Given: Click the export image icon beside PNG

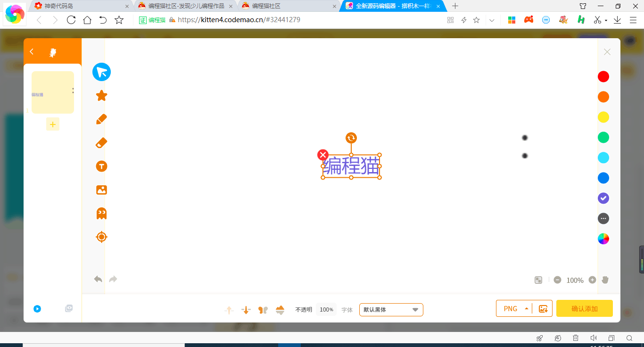Looking at the screenshot, I should tap(543, 309).
